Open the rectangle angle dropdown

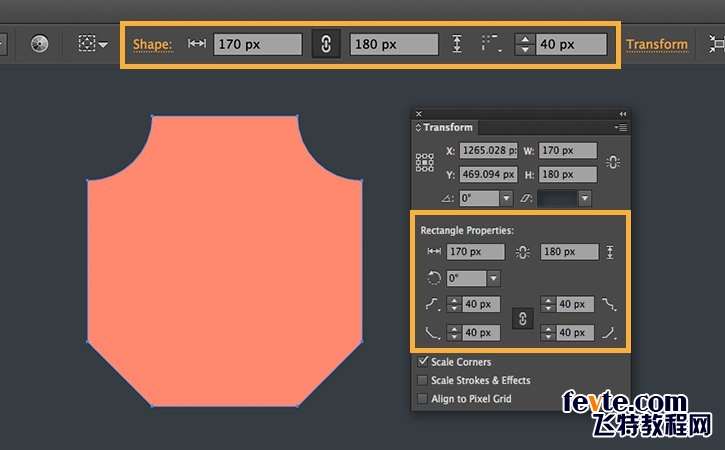coord(493,278)
